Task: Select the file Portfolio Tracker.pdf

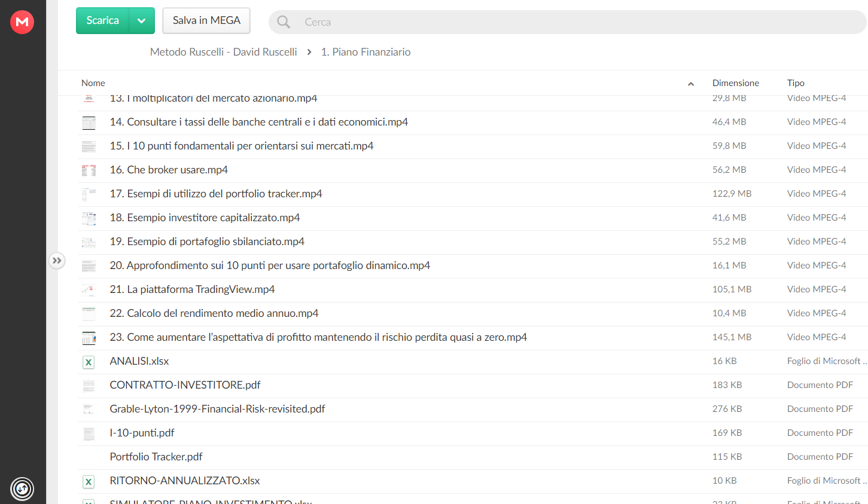Action: point(473,457)
